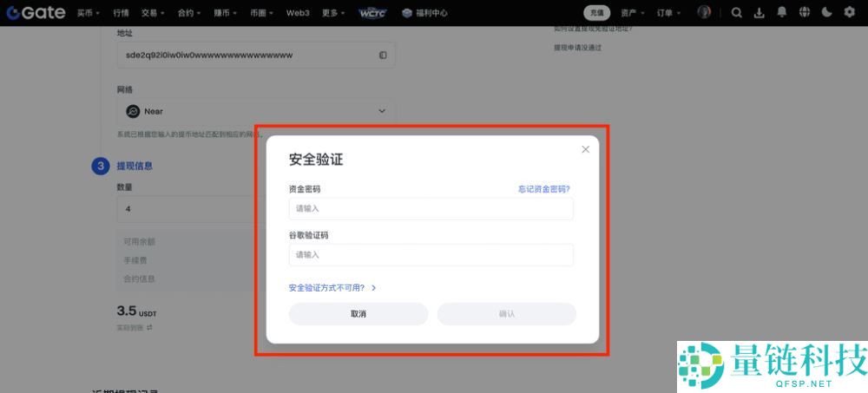868x393 pixels.
Task: Open the settings gear icon
Action: tap(849, 12)
